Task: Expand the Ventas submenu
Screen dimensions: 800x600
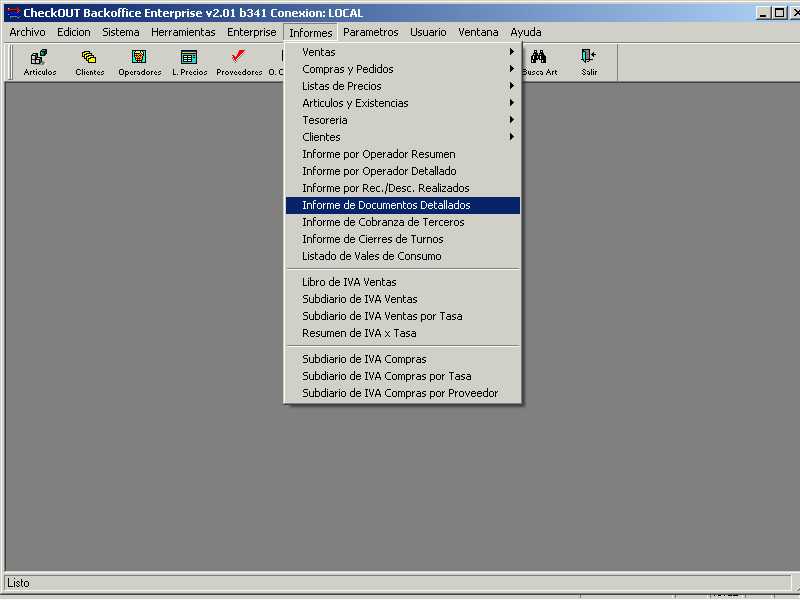Action: tap(403, 52)
